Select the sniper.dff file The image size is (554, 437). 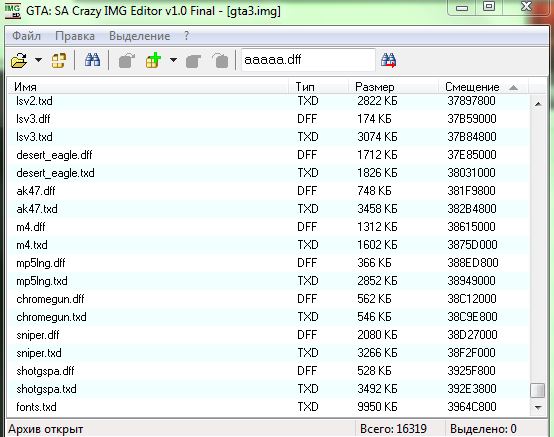point(268,335)
